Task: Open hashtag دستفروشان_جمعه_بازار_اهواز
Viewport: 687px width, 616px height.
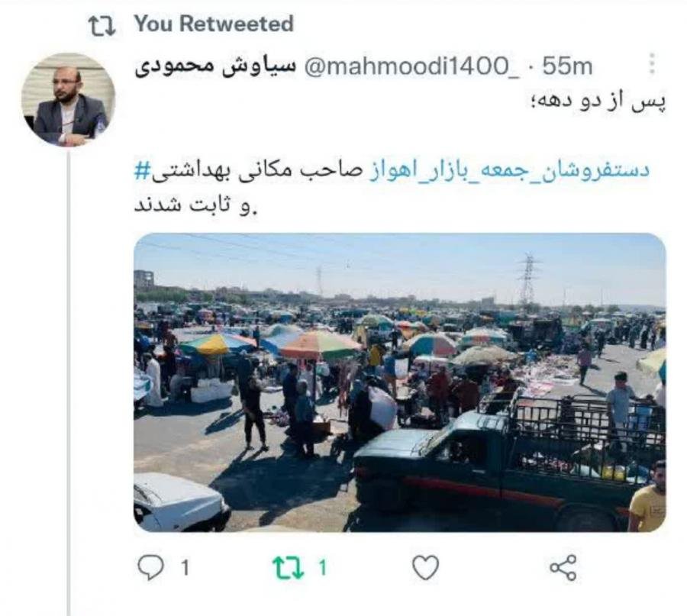Action: (510, 171)
